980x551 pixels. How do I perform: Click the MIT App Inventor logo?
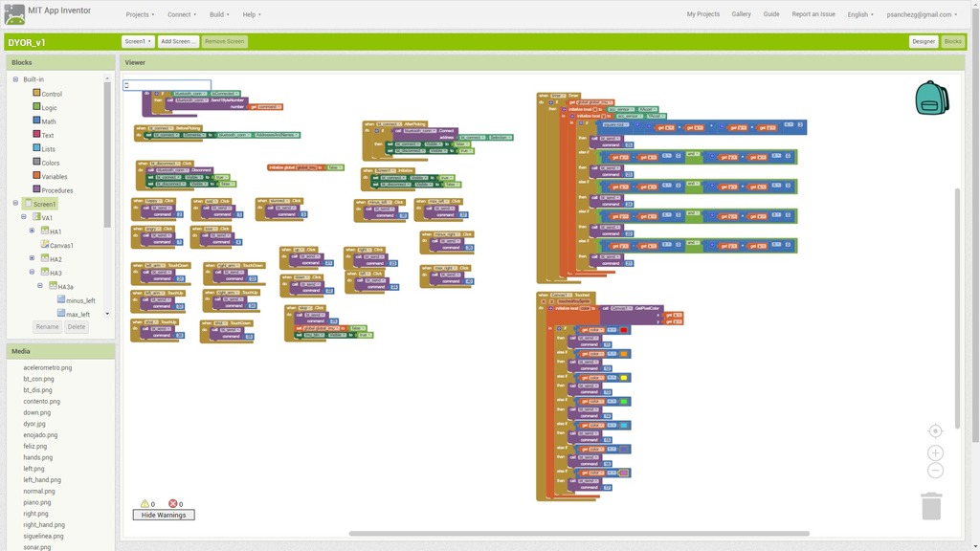tap(14, 14)
